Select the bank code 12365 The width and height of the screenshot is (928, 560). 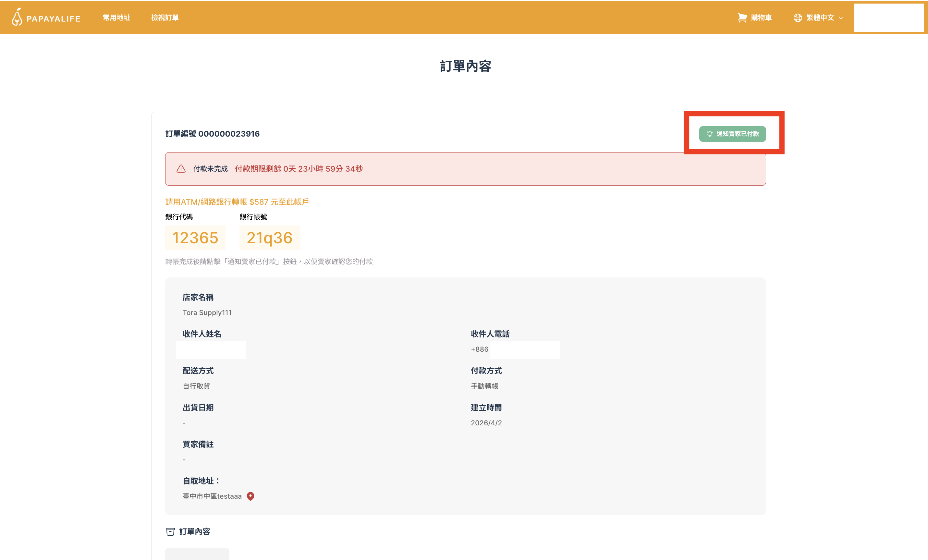(x=195, y=237)
